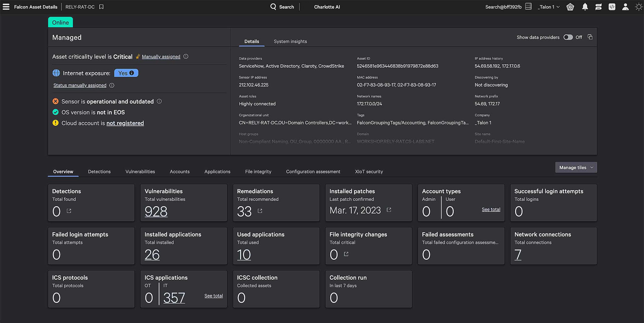Click See total under Account types
Viewport: 644px width, 323px height.
491,209
